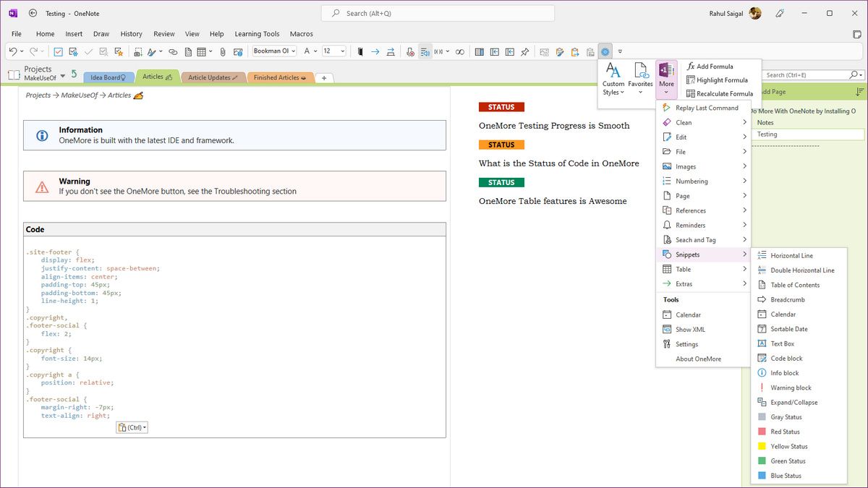Viewport: 868px width, 488px height.
Task: Insert the Info block snippet
Action: click(784, 373)
